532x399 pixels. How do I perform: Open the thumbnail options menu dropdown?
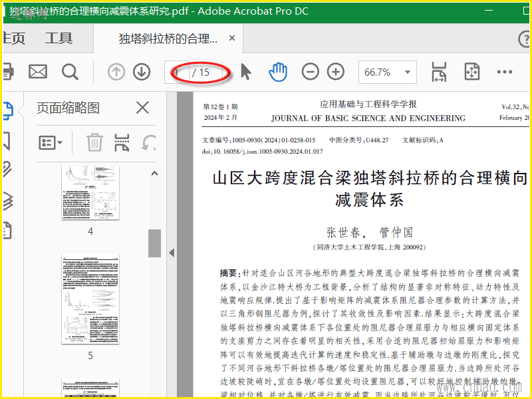[x=51, y=143]
